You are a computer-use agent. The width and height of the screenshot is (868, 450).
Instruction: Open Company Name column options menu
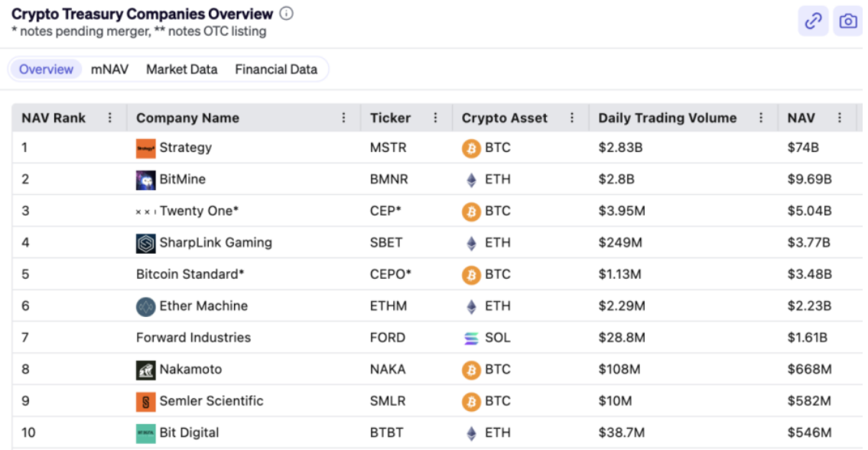pos(344,118)
